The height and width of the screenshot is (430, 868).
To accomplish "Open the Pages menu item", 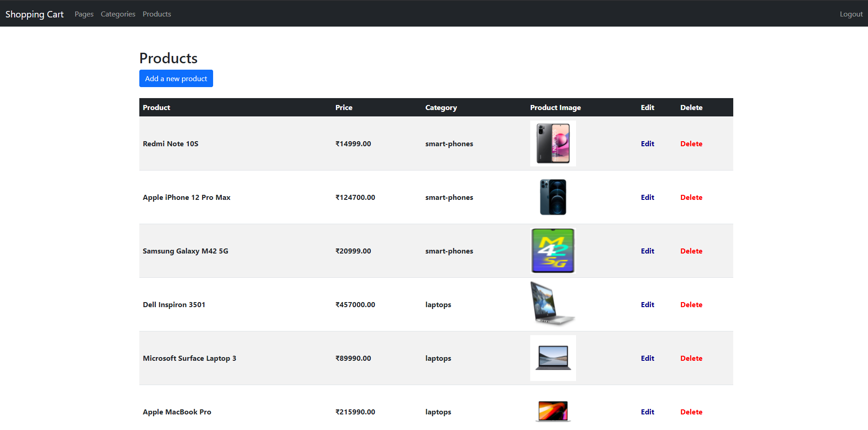I will (x=84, y=14).
